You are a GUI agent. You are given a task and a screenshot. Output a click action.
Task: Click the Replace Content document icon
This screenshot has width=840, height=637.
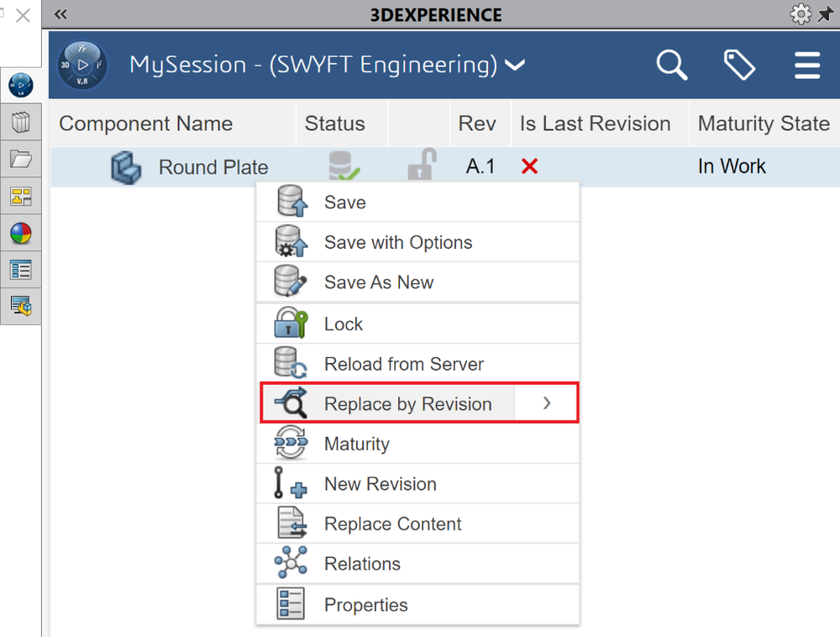click(x=292, y=523)
